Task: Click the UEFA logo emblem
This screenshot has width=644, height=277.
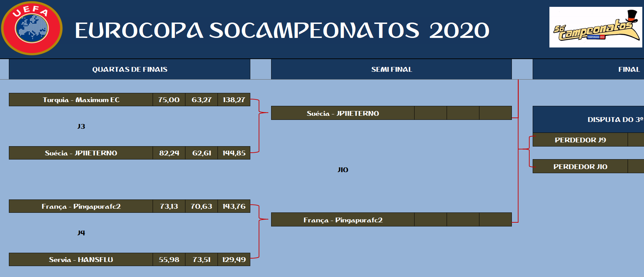Action: tap(32, 28)
